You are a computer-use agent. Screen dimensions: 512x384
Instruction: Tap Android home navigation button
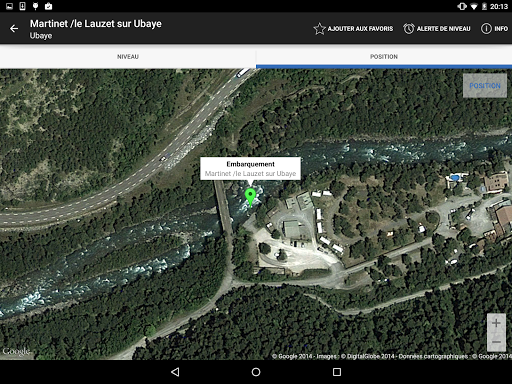pyautogui.click(x=256, y=372)
